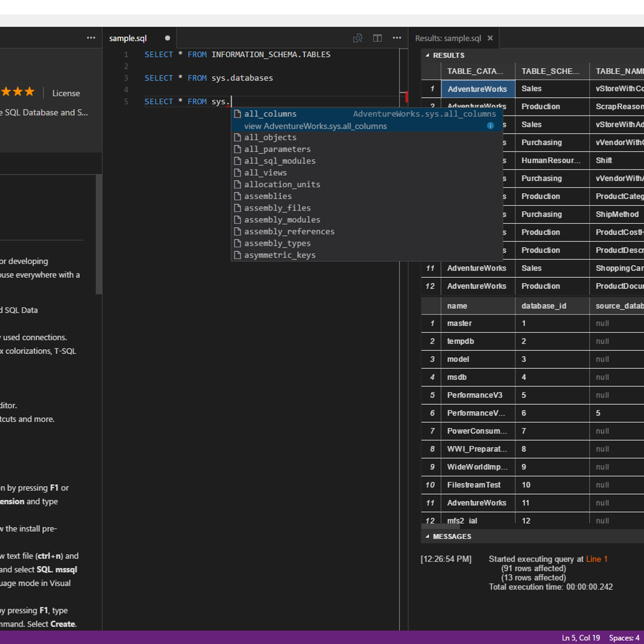This screenshot has height=644, width=644.
Task: Click TABLE_CATA... column header
Action: (477, 71)
